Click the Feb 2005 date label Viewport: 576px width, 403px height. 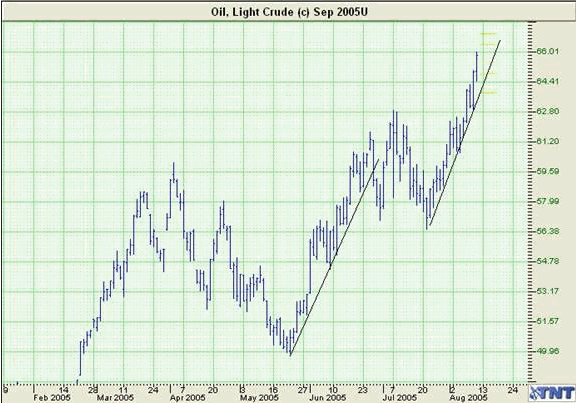coord(51,398)
